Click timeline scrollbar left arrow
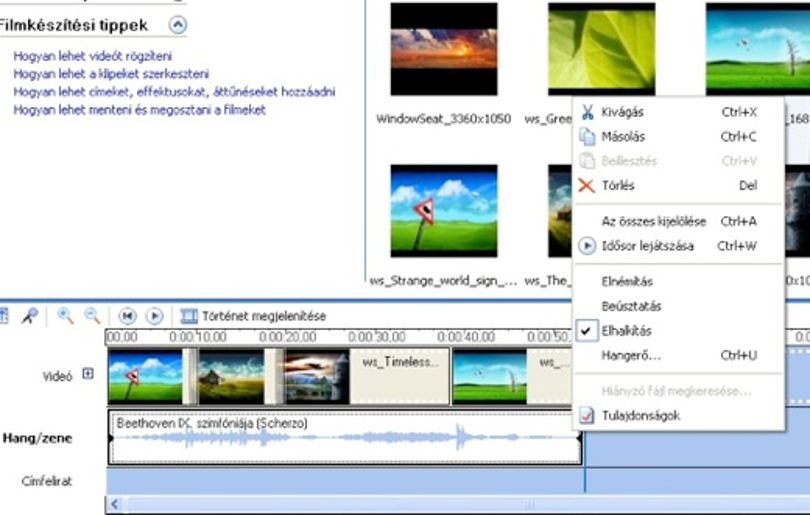The image size is (810, 515). pos(114,504)
